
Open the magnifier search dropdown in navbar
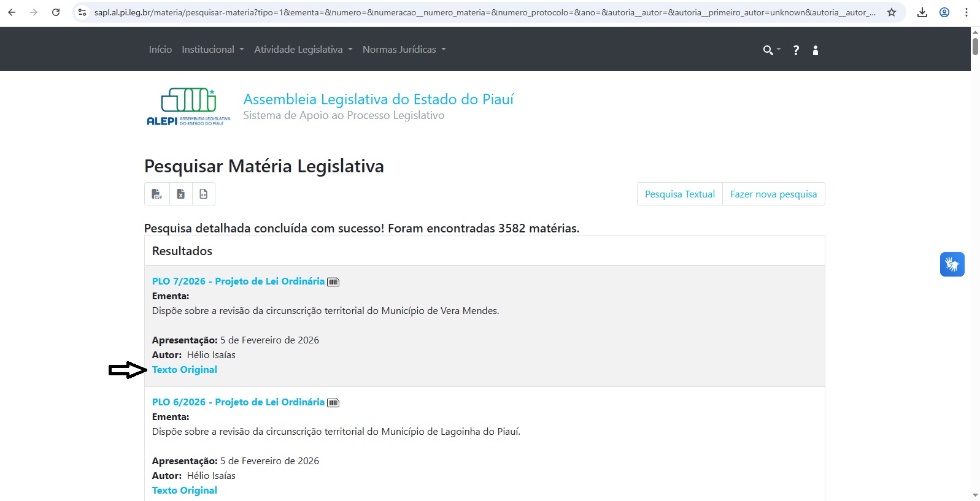(771, 50)
